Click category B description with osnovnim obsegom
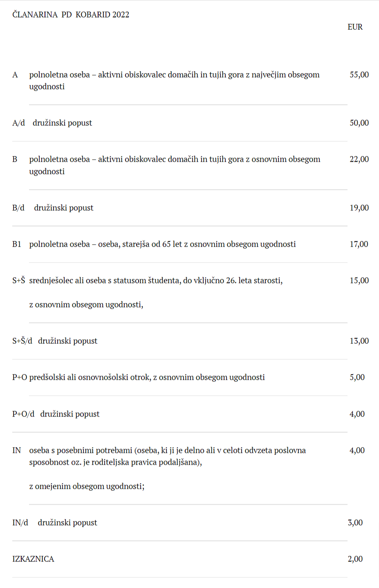Viewport: 379px width, 588px height. pos(175,159)
